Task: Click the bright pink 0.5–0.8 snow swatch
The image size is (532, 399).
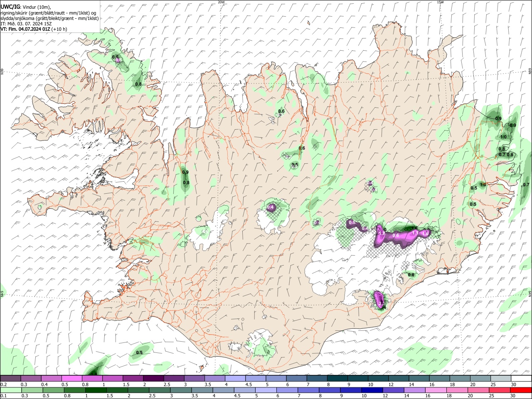Action: [71, 379]
